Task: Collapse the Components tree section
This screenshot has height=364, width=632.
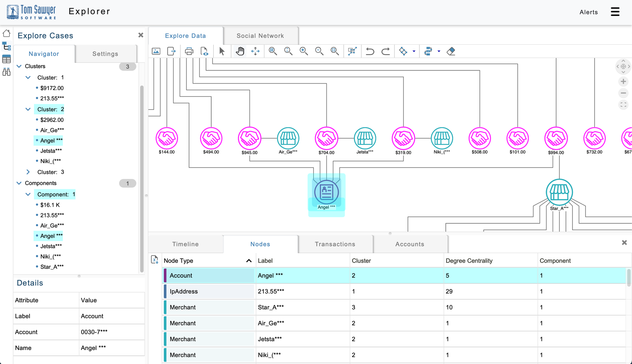Action: pos(19,183)
